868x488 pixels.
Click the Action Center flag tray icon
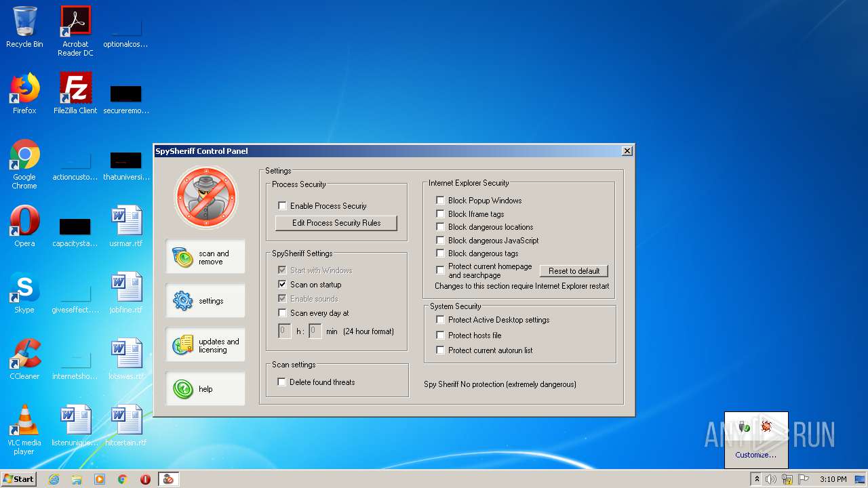(x=804, y=479)
